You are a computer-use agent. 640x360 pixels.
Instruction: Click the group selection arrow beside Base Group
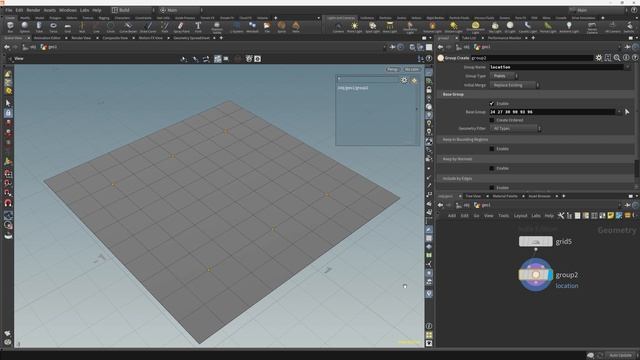point(627,111)
